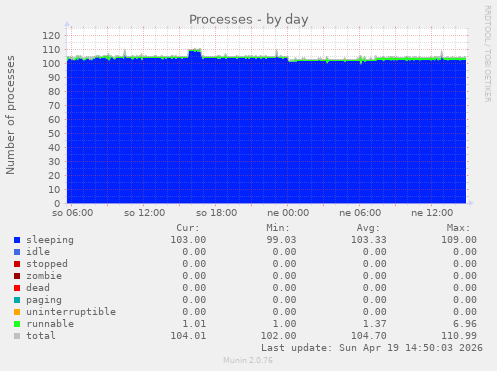Click the raised bump near so 16:00
Screen dimensions: 497x371
point(195,53)
